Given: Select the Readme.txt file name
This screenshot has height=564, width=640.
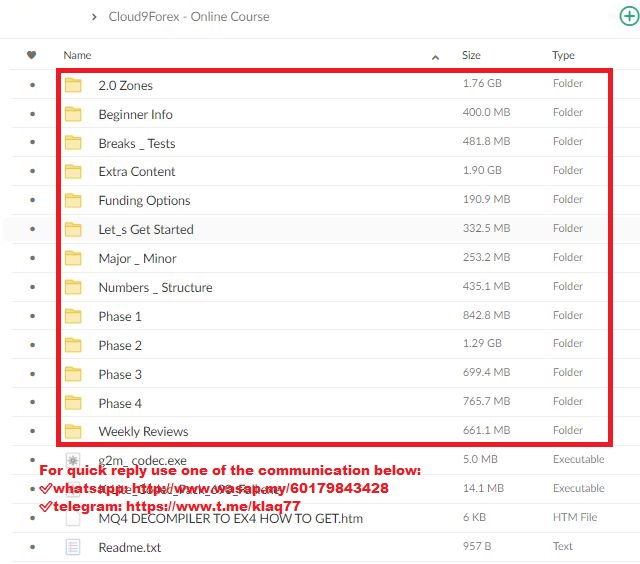Looking at the screenshot, I should click(130, 547).
